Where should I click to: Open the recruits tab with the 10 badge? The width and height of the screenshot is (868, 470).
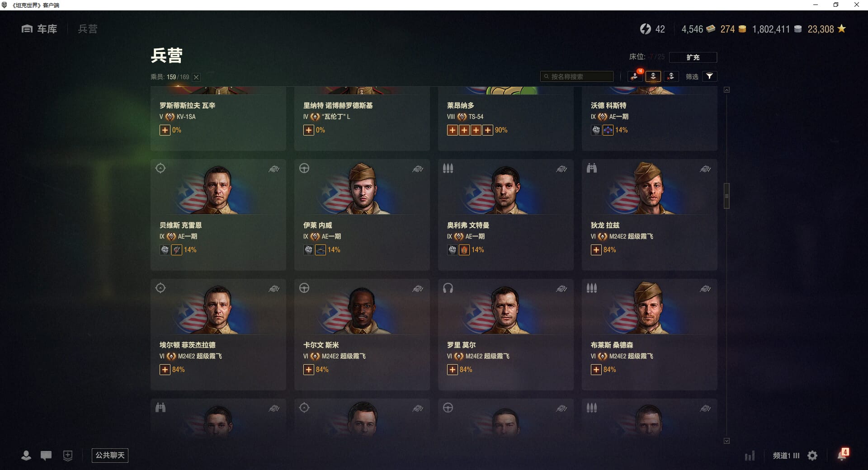[635, 76]
